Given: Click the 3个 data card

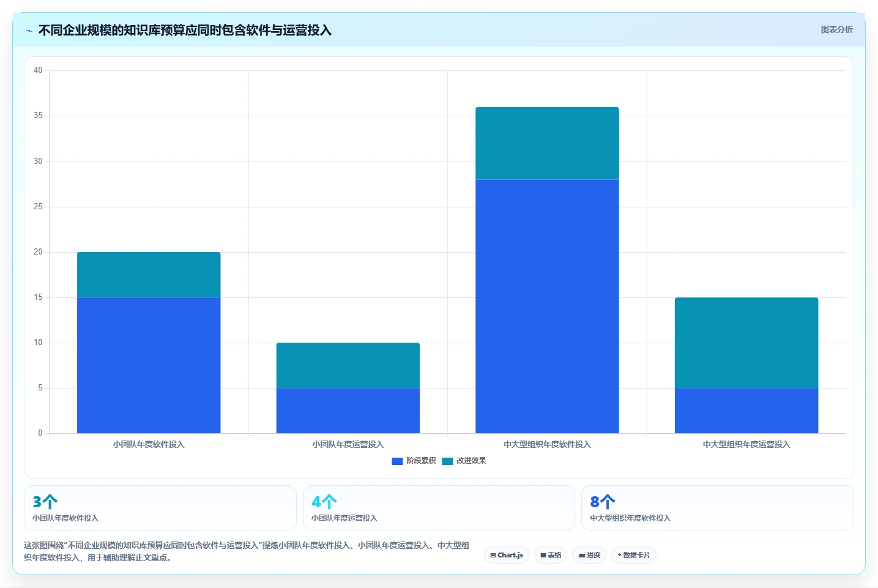Looking at the screenshot, I should (x=160, y=508).
